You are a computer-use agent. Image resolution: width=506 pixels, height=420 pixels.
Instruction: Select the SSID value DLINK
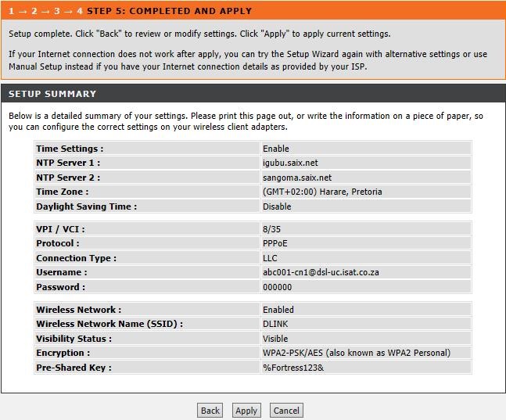click(275, 324)
